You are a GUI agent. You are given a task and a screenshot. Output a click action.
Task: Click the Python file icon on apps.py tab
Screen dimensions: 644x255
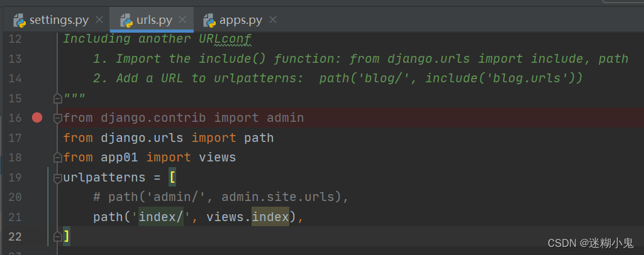(x=210, y=20)
